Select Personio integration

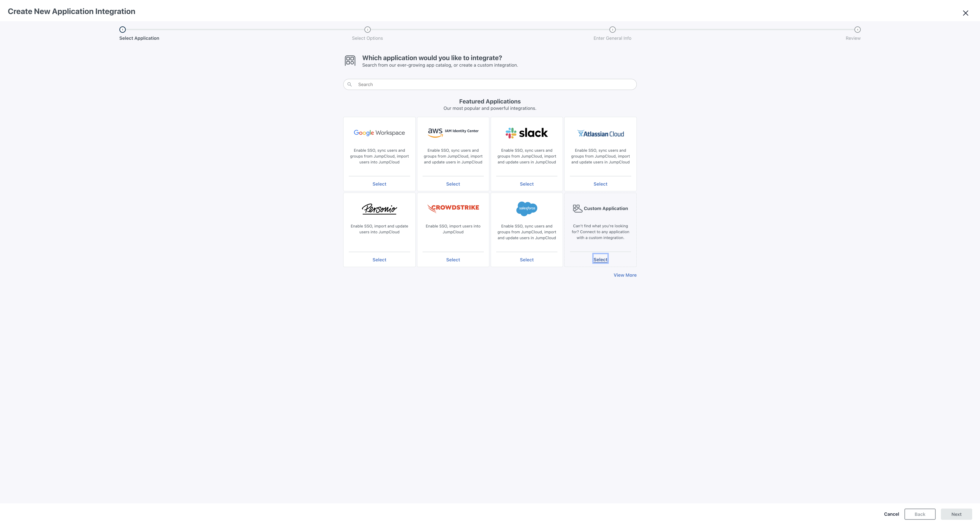pyautogui.click(x=379, y=260)
